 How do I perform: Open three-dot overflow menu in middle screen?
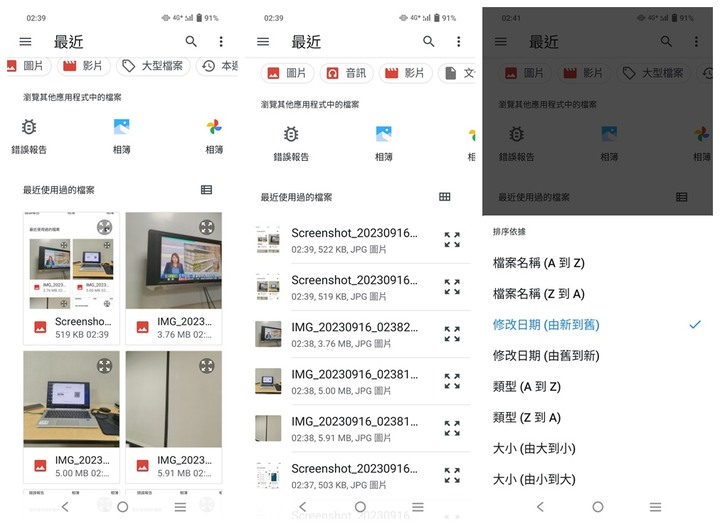[x=458, y=42]
